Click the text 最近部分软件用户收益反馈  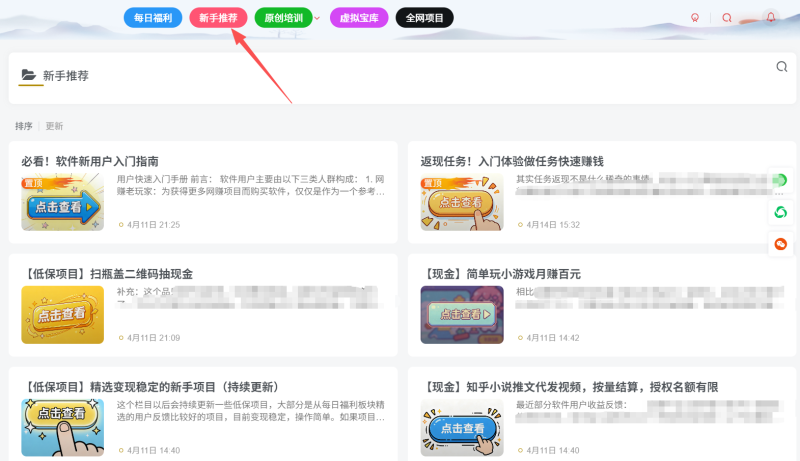coord(571,405)
